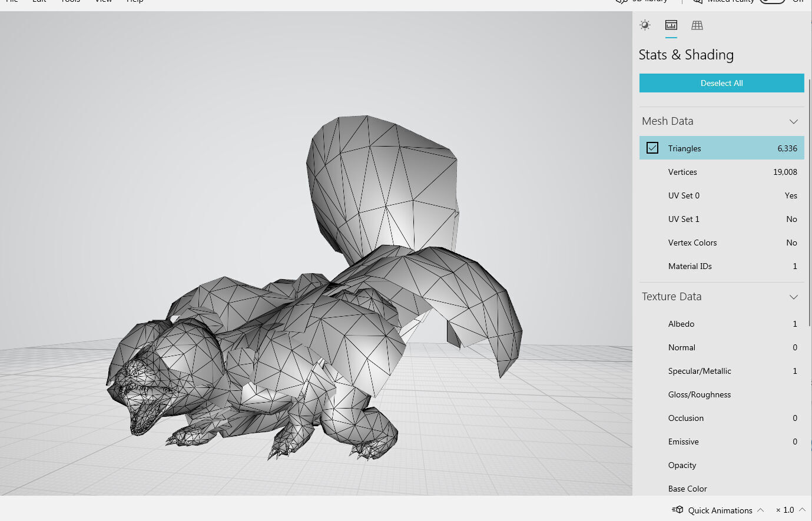Expand the Quick Animations chevron
The height and width of the screenshot is (521, 812).
coord(761,510)
